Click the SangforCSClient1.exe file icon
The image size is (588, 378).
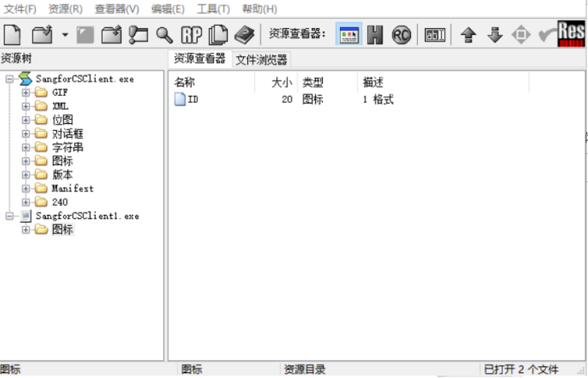[x=25, y=216]
